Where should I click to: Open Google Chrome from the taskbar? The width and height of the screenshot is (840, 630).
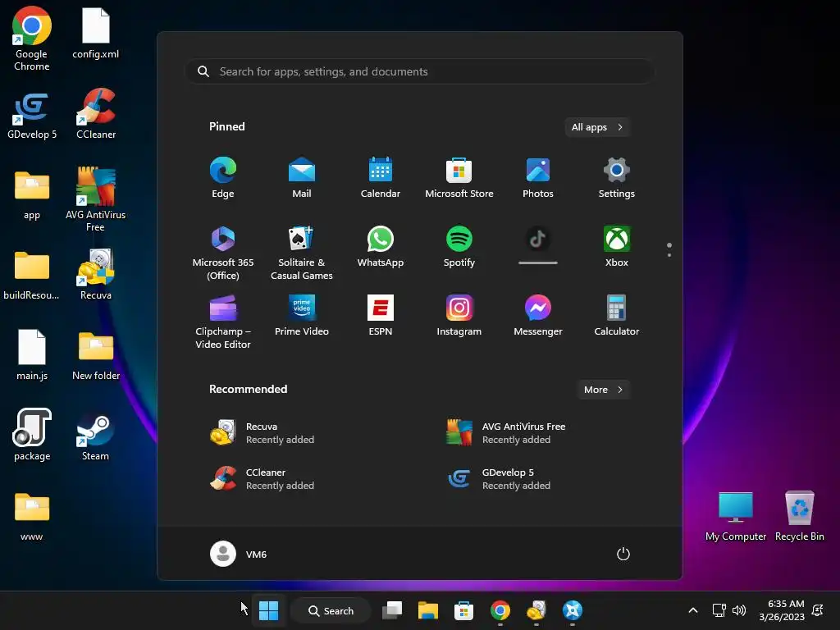pos(500,610)
